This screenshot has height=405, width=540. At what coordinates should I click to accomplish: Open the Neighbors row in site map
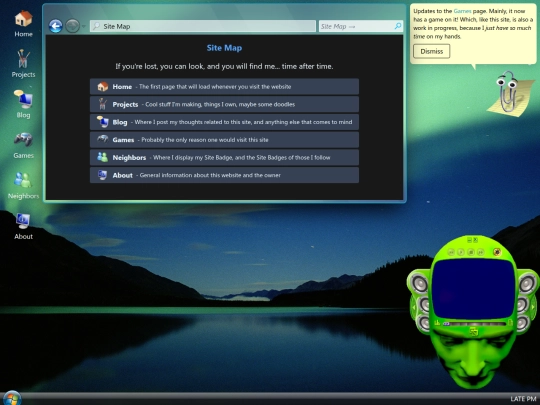click(x=224, y=157)
